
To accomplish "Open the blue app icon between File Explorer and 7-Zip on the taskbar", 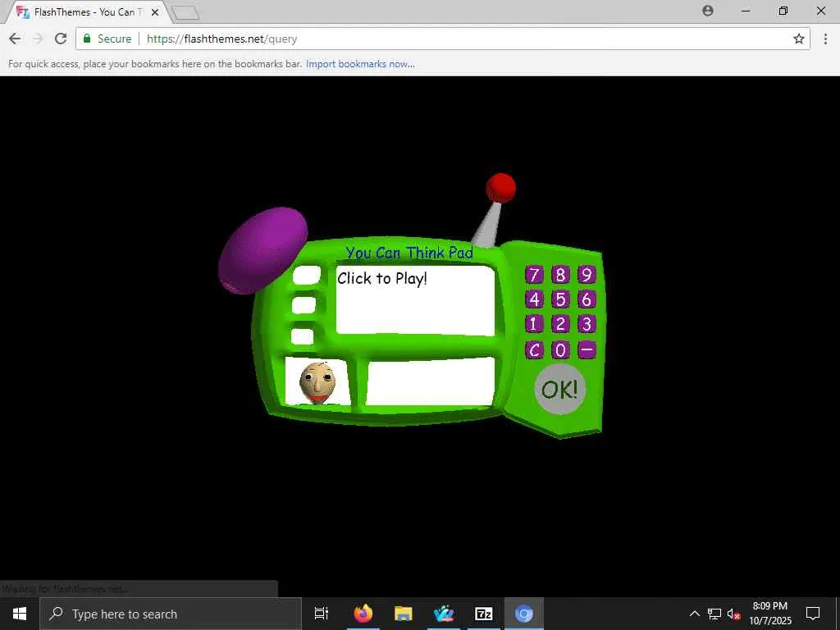I will point(444,614).
